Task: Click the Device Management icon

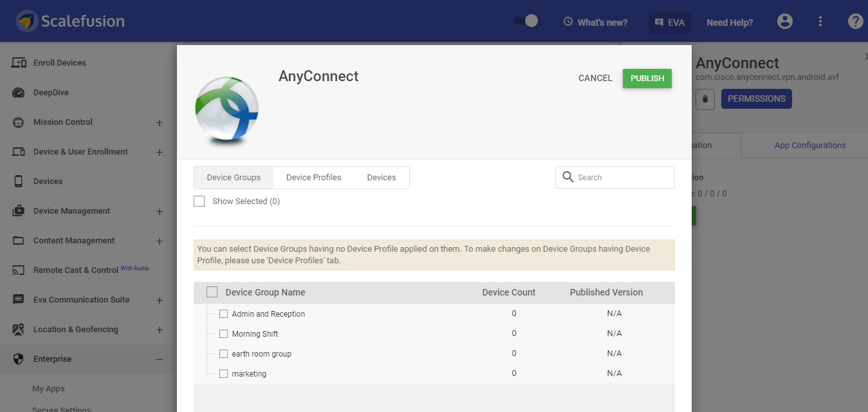Action: click(x=19, y=211)
